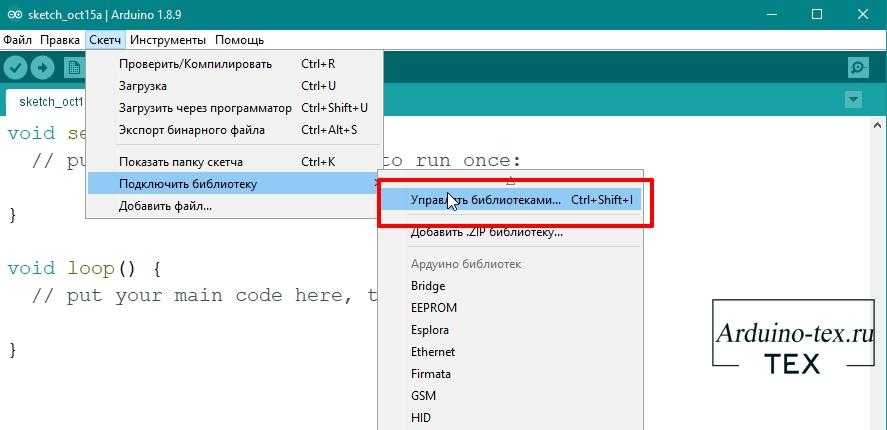Open the Serial Monitor magnifier icon
Viewport: 887px width, 430px height.
point(857,67)
